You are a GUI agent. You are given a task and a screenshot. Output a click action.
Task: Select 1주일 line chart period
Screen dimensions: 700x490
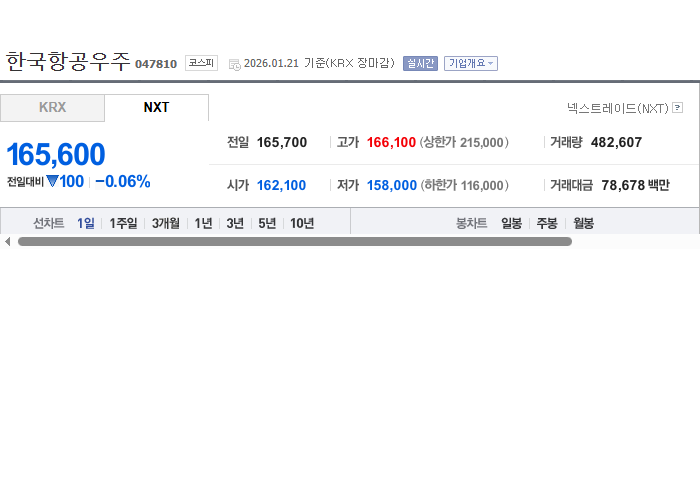click(x=123, y=223)
